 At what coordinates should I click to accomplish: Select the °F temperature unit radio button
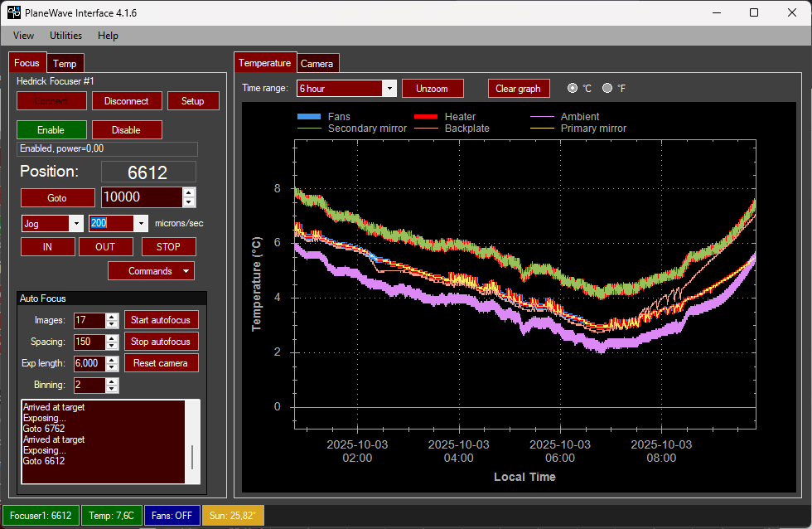[x=607, y=88]
